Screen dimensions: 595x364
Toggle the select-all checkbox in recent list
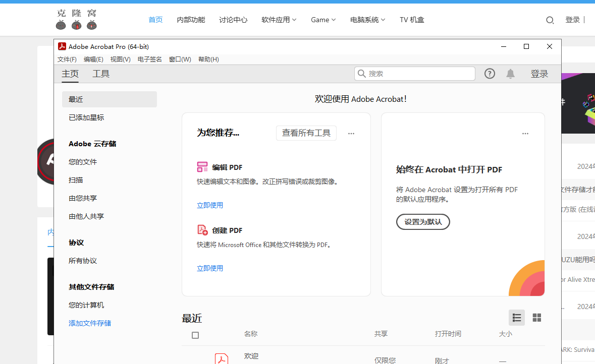[195, 335]
